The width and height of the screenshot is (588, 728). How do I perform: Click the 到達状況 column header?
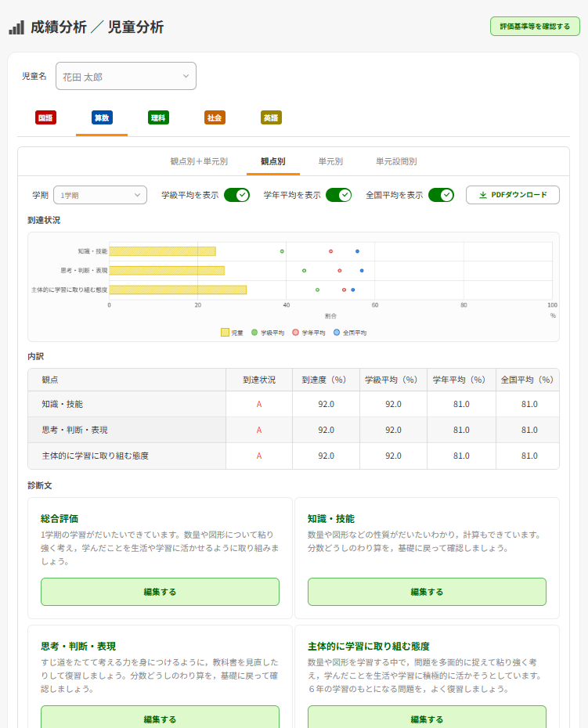tap(259, 380)
